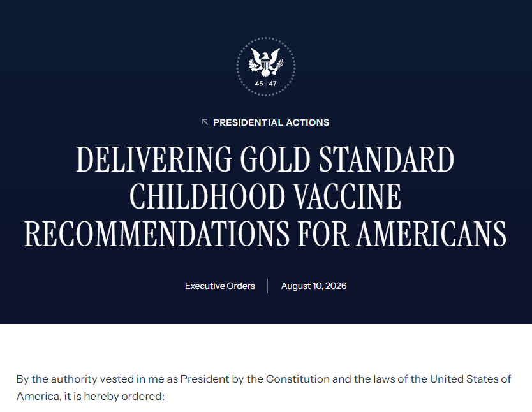Click the White House eagle seal logo
Viewport: 532px width, 412px height.
(266, 66)
